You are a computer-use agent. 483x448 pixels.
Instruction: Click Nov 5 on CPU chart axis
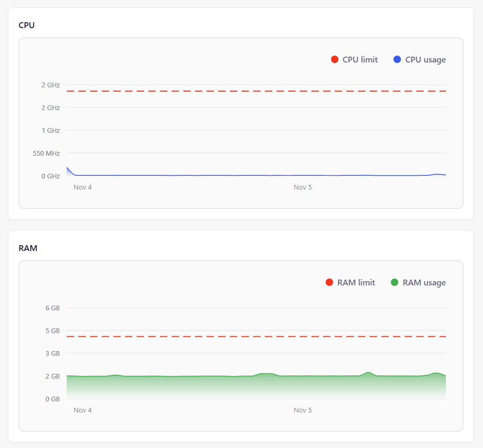tap(302, 187)
